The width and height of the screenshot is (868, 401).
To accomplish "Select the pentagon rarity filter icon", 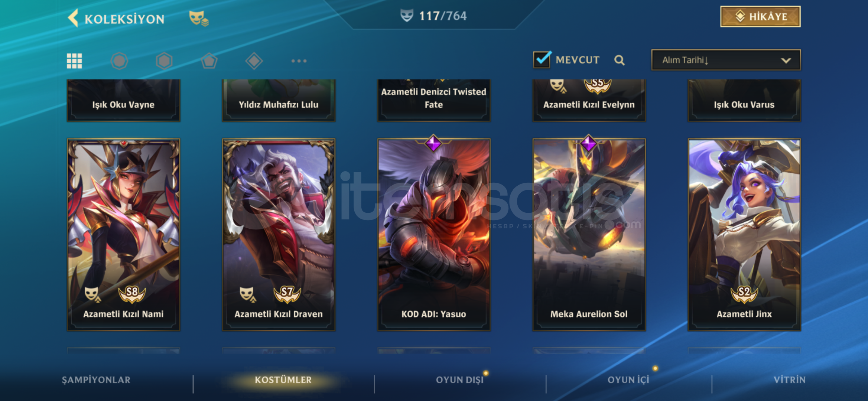I will pos(209,61).
